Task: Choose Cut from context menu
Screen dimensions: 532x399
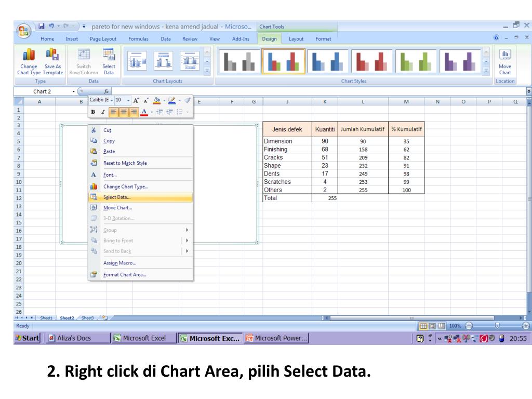Action: [140, 130]
